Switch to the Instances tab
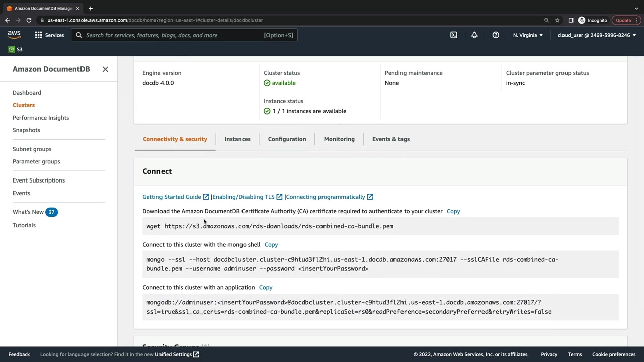Screen dimensions: 644x362 [237, 139]
